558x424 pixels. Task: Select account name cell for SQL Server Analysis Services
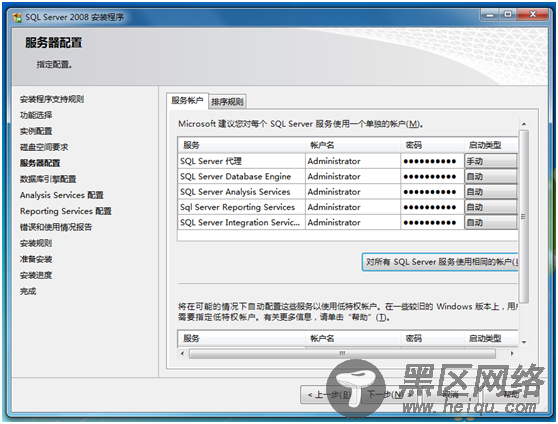353,192
